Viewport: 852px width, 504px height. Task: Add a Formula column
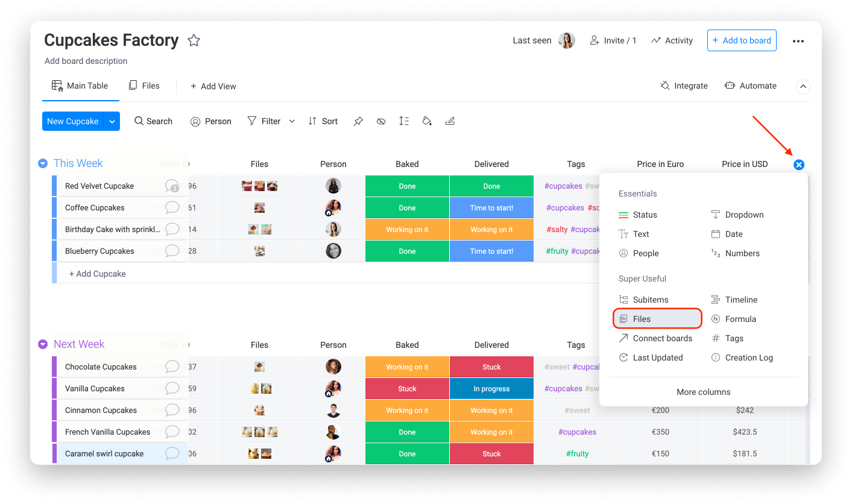734,319
